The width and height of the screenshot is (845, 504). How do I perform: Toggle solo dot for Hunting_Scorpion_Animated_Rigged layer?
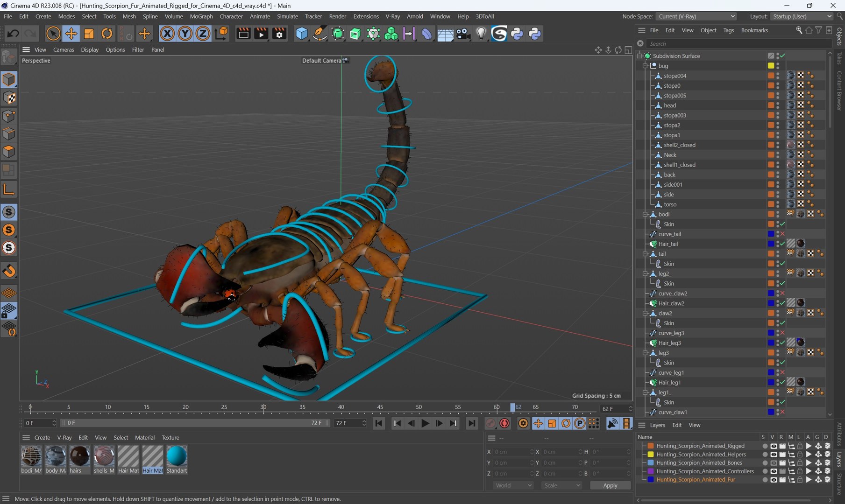coord(765,446)
